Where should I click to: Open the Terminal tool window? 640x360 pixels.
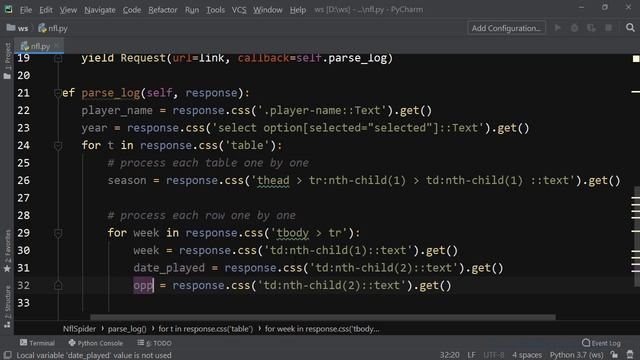[x=37, y=343]
